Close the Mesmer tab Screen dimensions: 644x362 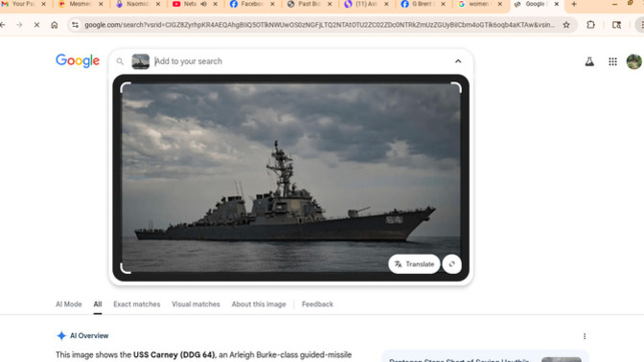tap(101, 4)
